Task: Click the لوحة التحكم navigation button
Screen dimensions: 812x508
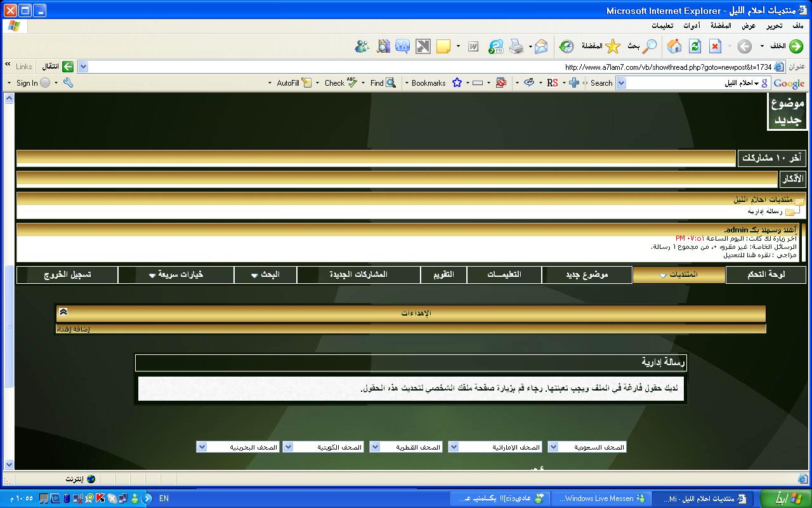Action: (x=766, y=275)
